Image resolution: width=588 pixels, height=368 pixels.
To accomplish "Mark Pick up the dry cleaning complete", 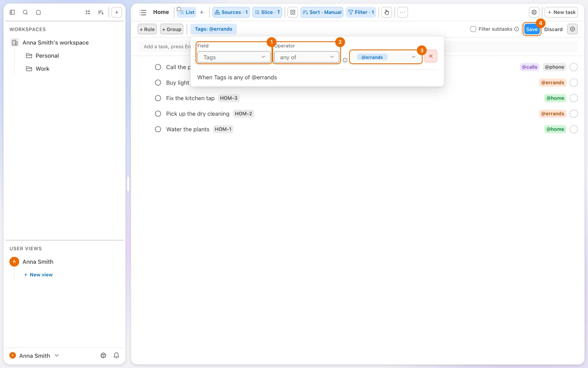I will [158, 114].
